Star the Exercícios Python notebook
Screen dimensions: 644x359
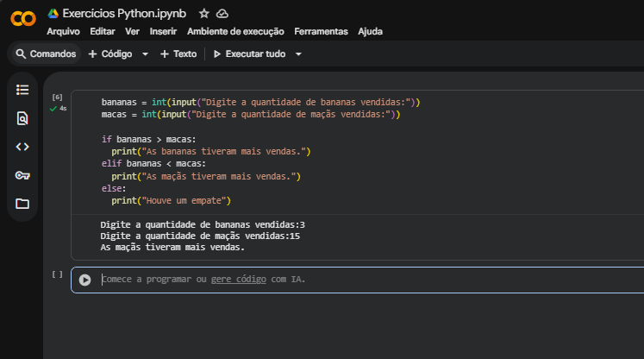tap(204, 14)
